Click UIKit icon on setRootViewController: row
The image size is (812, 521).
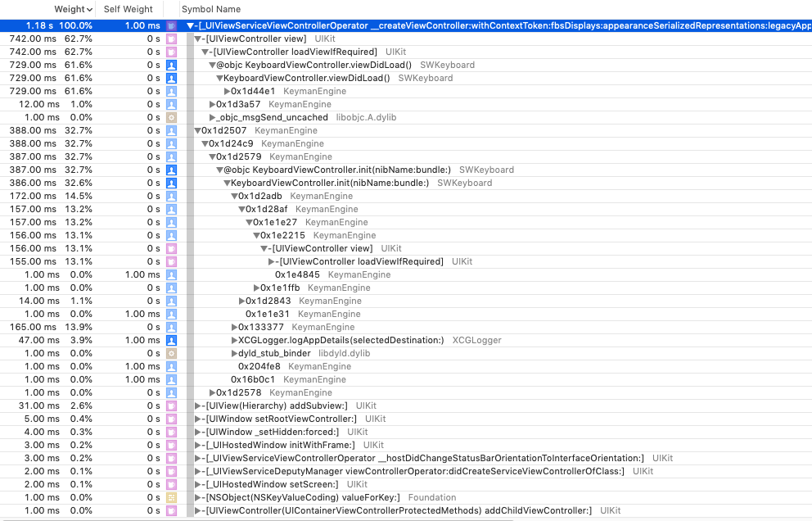click(171, 419)
